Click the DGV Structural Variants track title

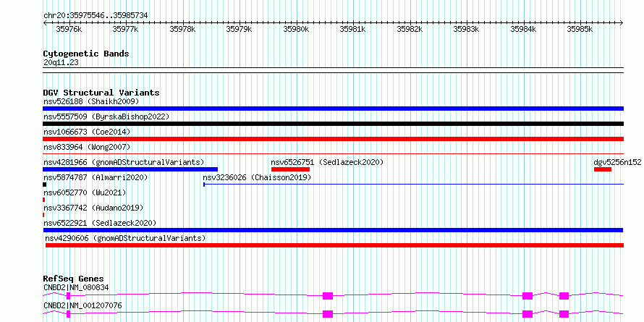(x=101, y=93)
